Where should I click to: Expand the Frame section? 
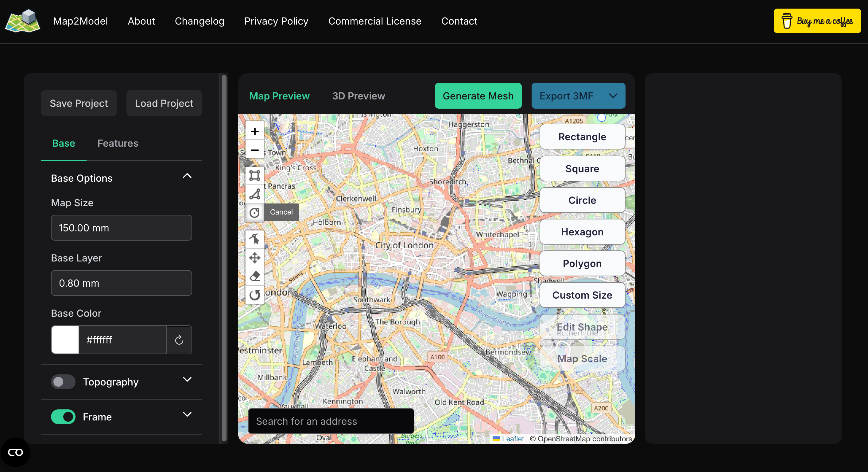[x=187, y=414]
